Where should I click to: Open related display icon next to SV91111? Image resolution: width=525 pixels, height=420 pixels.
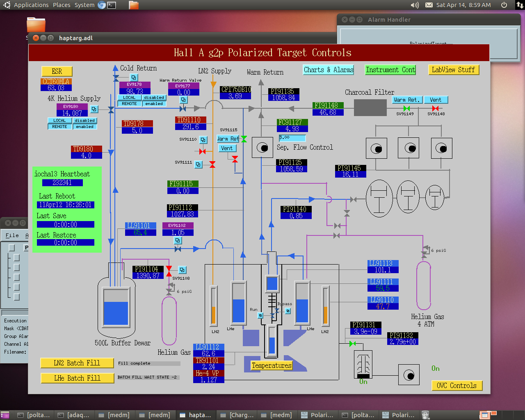click(x=198, y=164)
